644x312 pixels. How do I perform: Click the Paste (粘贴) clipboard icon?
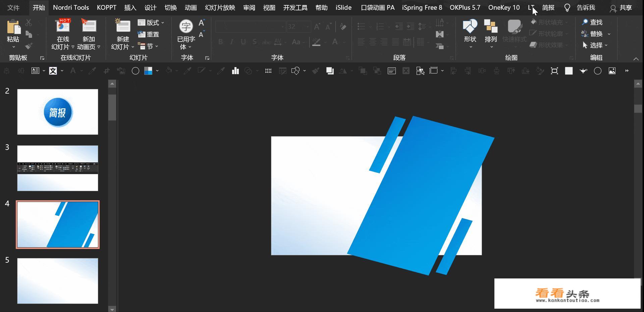click(x=13, y=27)
